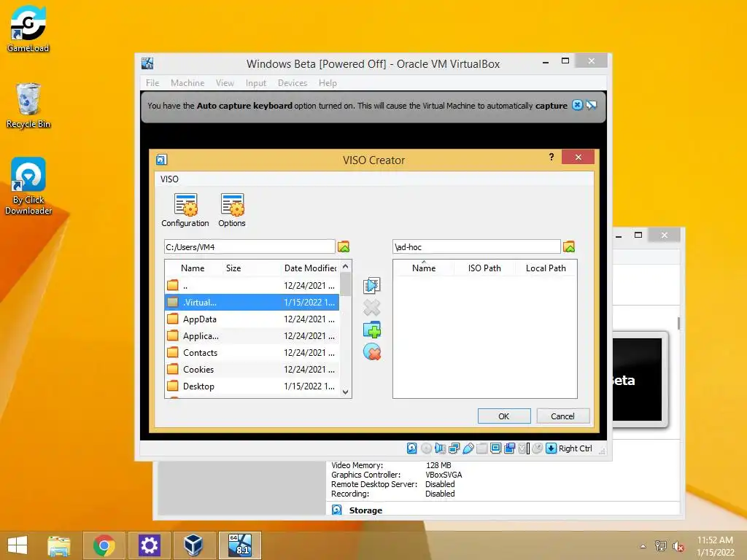Open By Click Downloader desktop shortcut
The image size is (747, 560).
coord(28,186)
